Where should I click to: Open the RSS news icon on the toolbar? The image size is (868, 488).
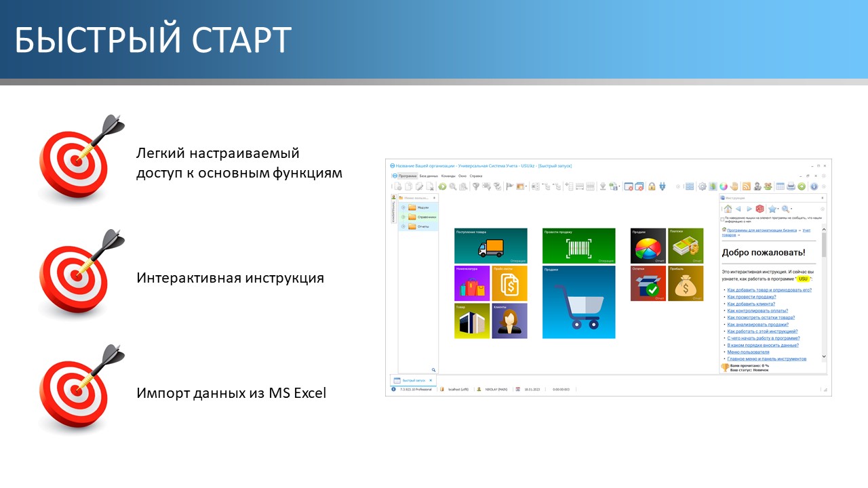[747, 186]
